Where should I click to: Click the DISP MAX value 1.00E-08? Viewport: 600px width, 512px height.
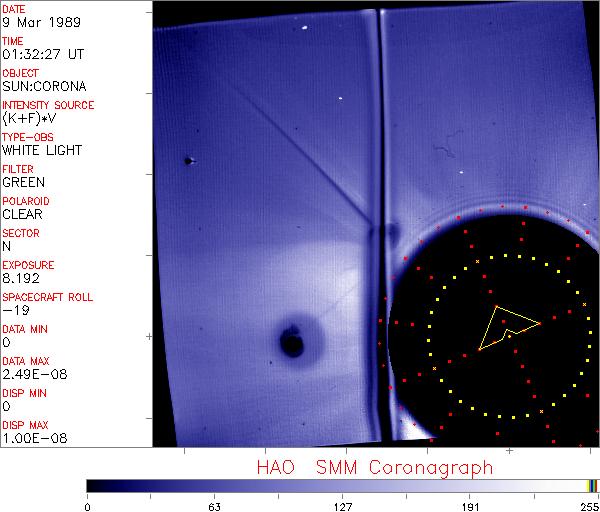(30, 439)
